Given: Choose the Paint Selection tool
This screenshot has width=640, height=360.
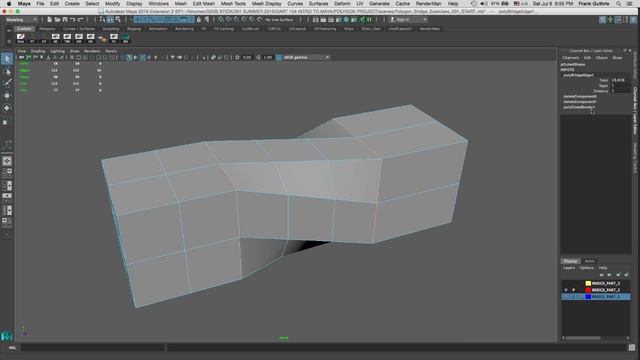Looking at the screenshot, I should (x=7, y=84).
